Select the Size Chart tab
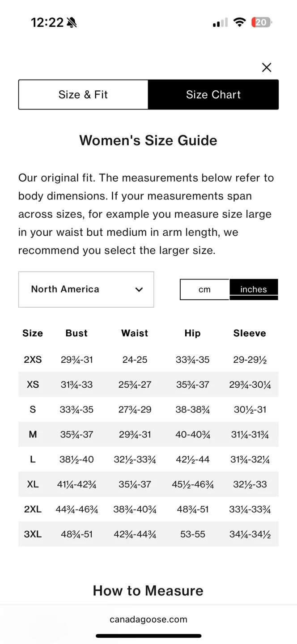 pos(213,95)
